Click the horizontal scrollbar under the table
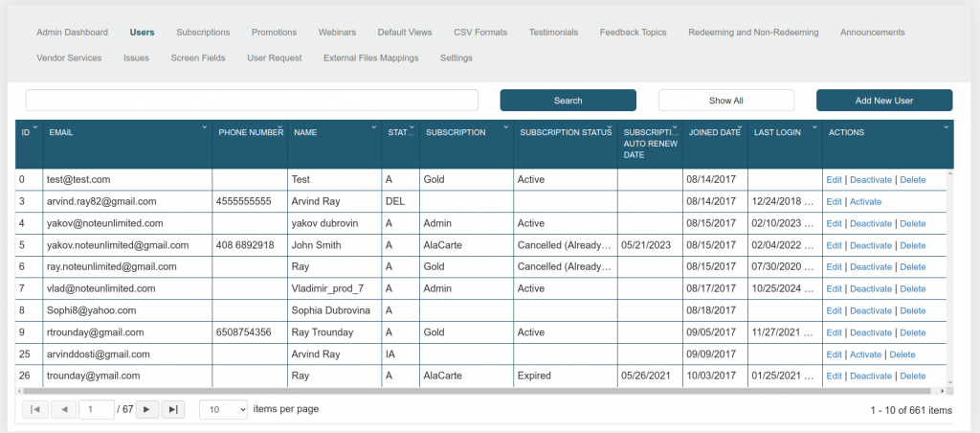The image size is (980, 433). coord(479,391)
